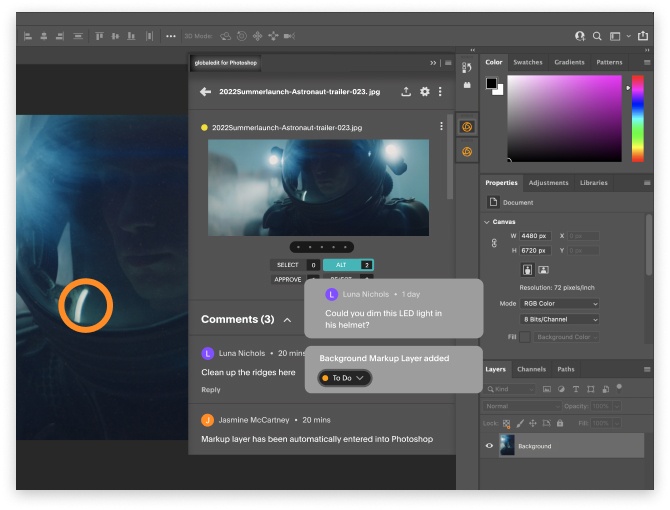Open the Normal blend mode dropdown
The image size is (670, 510).
(x=521, y=406)
